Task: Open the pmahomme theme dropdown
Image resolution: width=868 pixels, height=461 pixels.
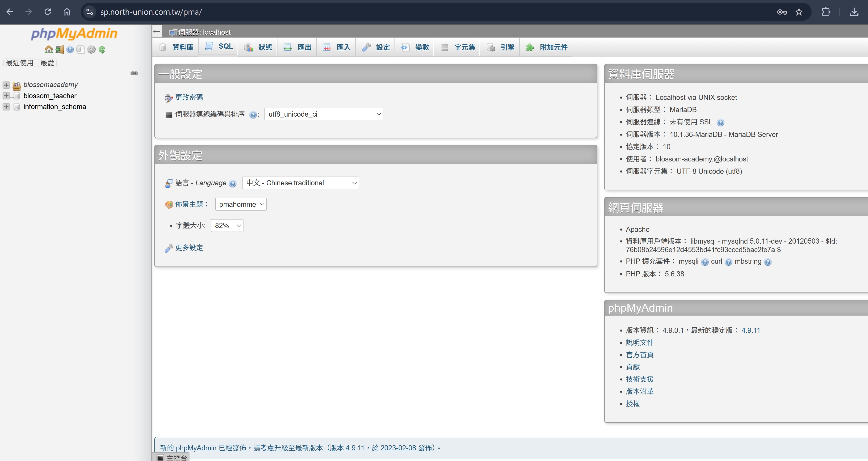Action: click(x=241, y=204)
